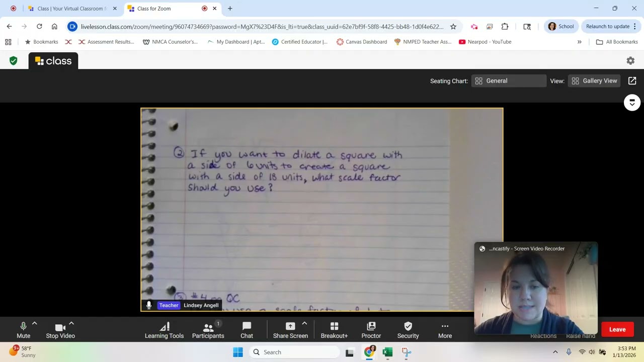Open the Nearpod - YouTube bookmark

pyautogui.click(x=485, y=42)
